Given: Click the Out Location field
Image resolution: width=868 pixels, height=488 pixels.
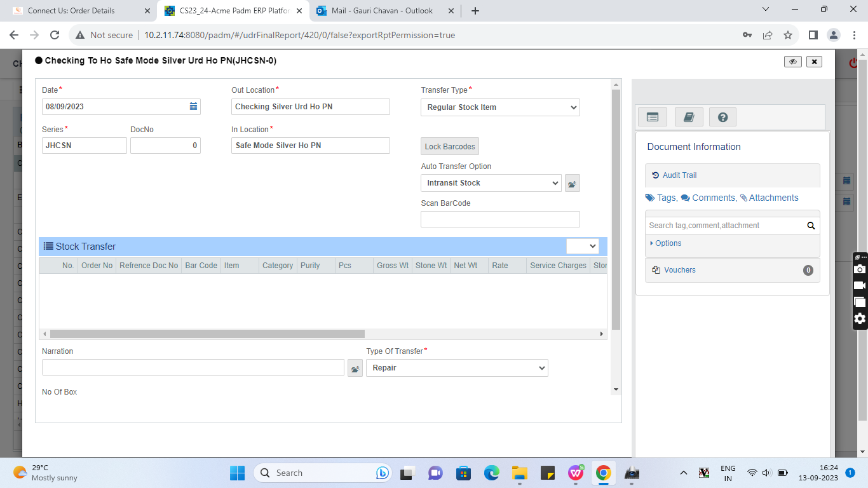Looking at the screenshot, I should [x=310, y=107].
